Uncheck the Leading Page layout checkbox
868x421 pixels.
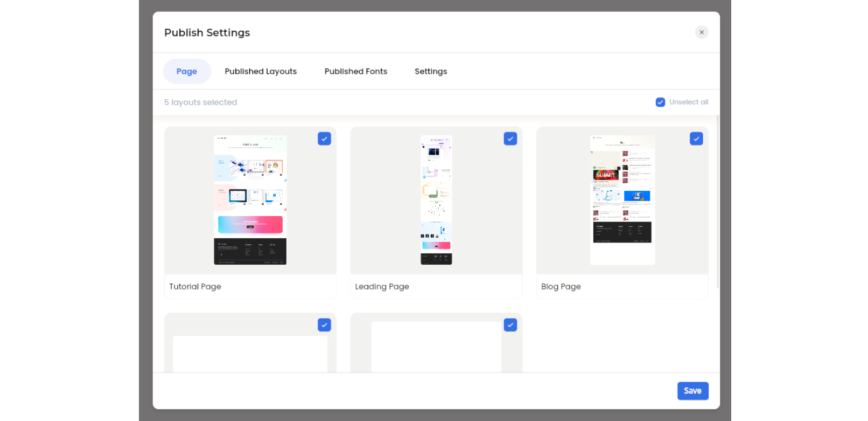click(x=510, y=139)
